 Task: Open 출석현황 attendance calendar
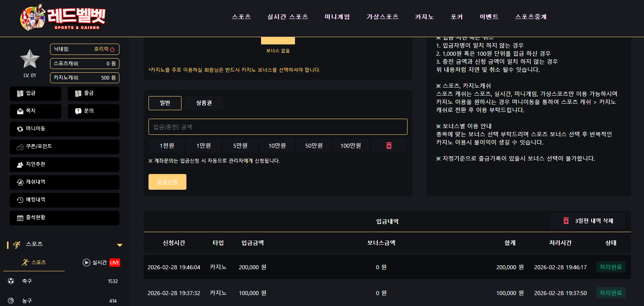tap(65, 218)
